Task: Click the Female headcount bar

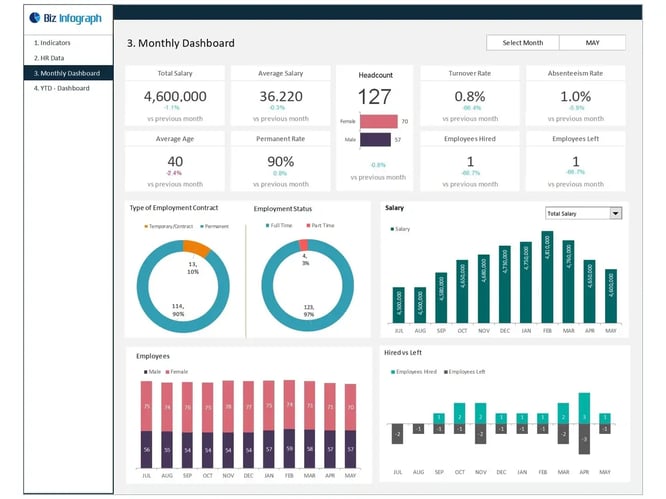Action: (378, 121)
